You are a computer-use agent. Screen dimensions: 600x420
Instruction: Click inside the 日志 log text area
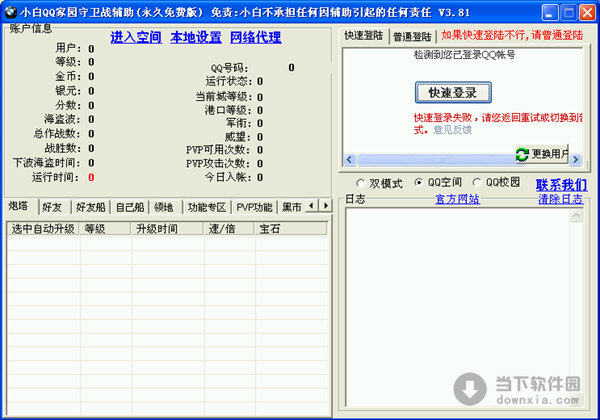[458, 308]
